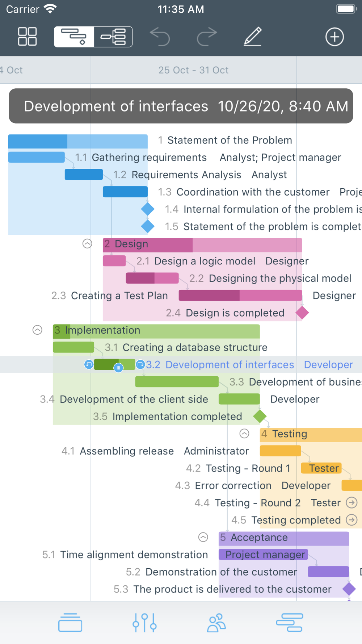
Task: Undo the last change
Action: [160, 37]
